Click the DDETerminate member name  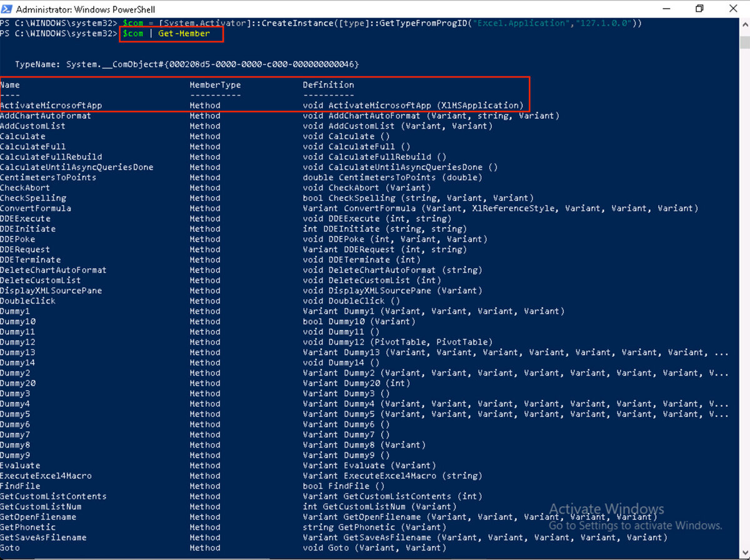(x=30, y=259)
